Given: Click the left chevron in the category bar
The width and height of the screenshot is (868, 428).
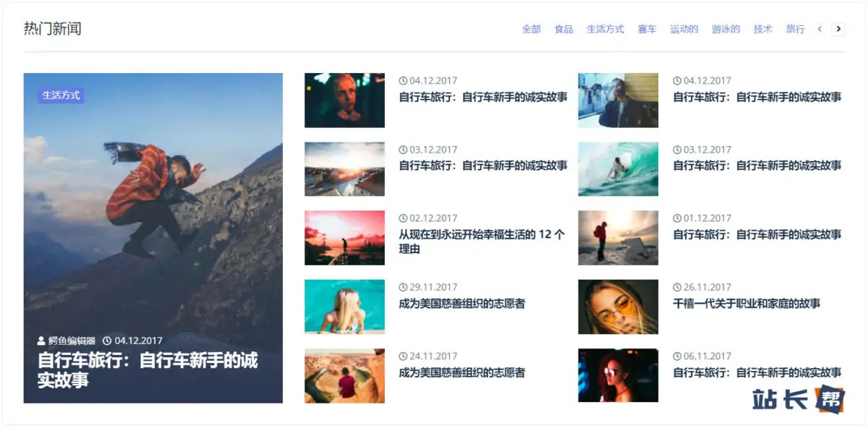Looking at the screenshot, I should coord(820,29).
